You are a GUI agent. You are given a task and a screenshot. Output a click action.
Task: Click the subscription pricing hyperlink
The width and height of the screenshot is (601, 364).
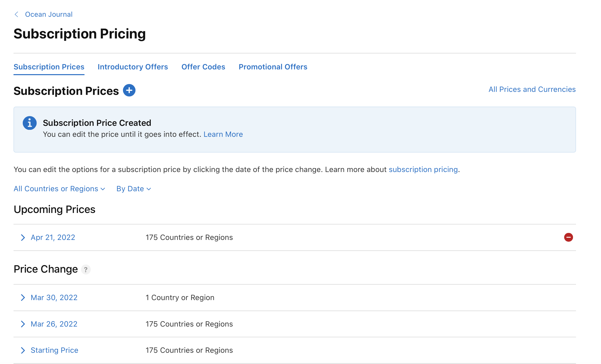tap(423, 170)
